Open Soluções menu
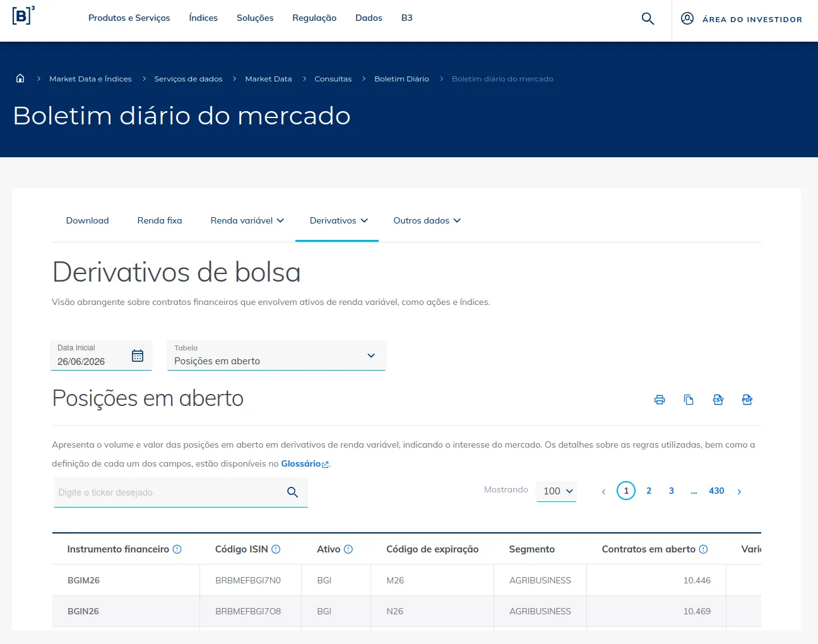The height and width of the screenshot is (644, 818). (x=255, y=18)
